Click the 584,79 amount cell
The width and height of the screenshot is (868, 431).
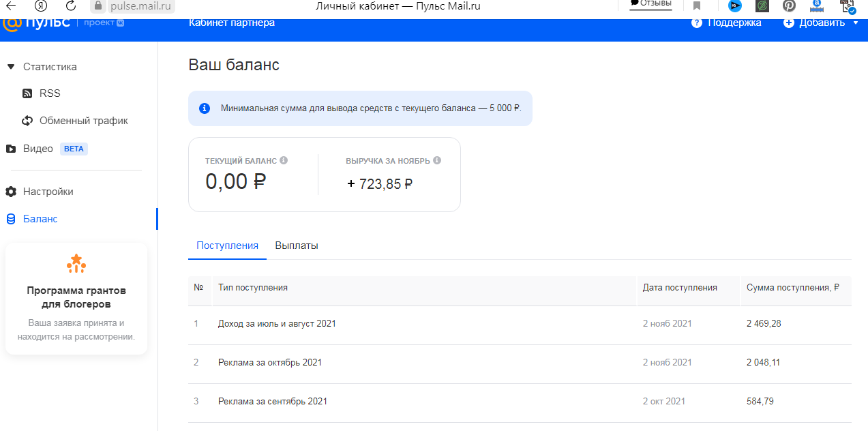click(760, 402)
